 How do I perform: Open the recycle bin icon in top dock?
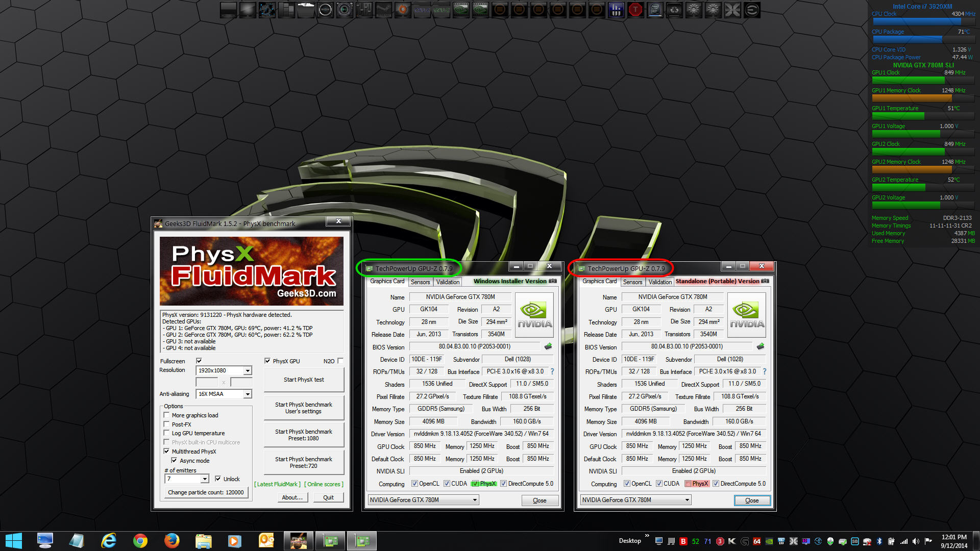(x=674, y=10)
